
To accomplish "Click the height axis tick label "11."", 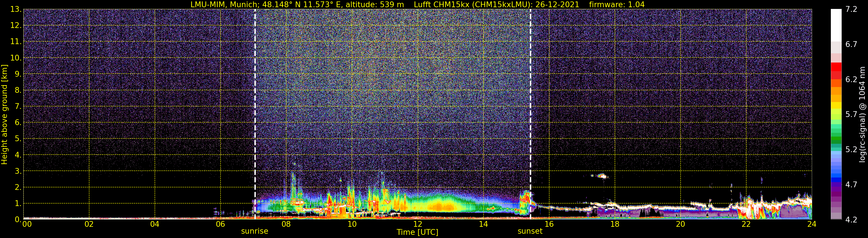I will click(x=16, y=42).
